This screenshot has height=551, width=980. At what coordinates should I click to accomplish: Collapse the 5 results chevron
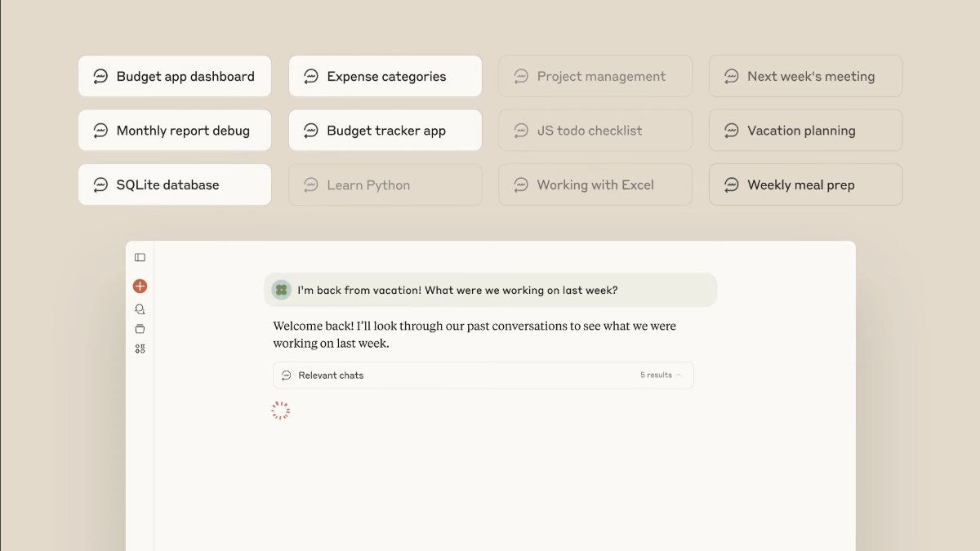[x=679, y=375]
